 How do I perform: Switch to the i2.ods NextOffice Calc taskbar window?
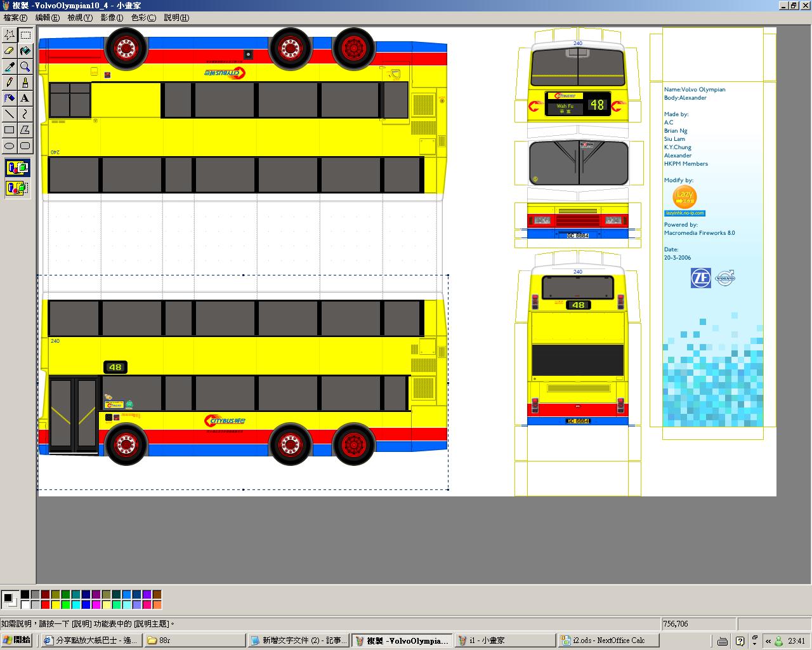click(608, 640)
